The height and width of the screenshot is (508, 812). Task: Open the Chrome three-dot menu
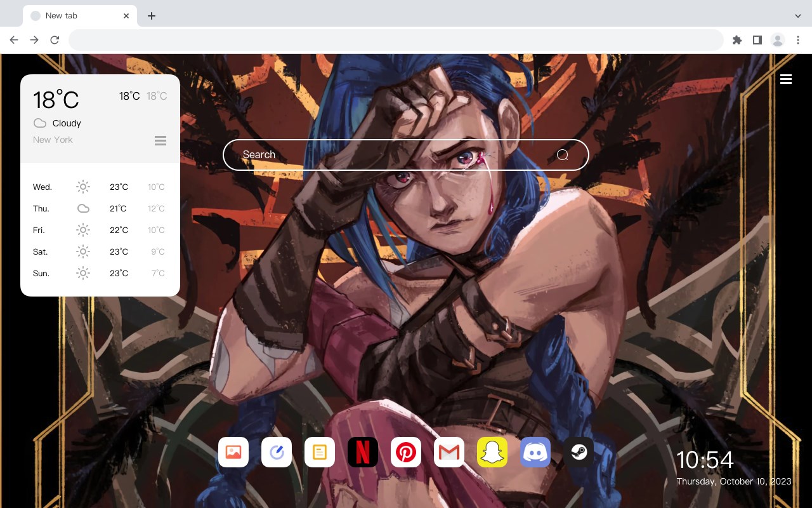tap(797, 40)
